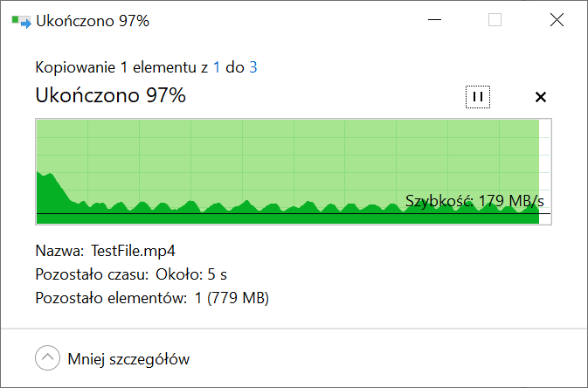Screen dimensions: 588x388
Task: Close the copy dialog window
Action: (x=557, y=20)
